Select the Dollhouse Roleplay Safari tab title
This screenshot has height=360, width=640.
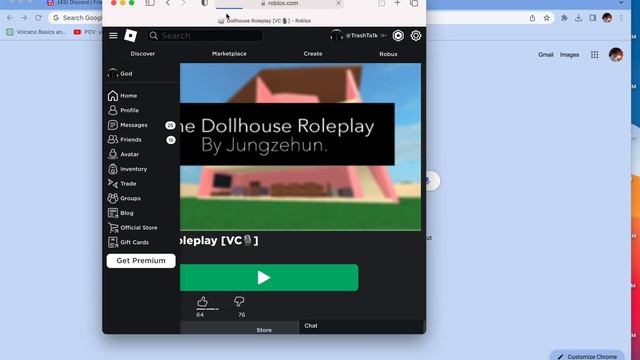tap(264, 20)
